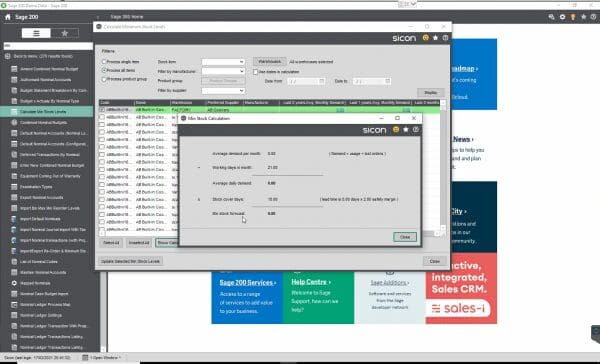Viewport: 600px width, 364px height.
Task: Click the Warehouses button
Action: tap(269, 62)
